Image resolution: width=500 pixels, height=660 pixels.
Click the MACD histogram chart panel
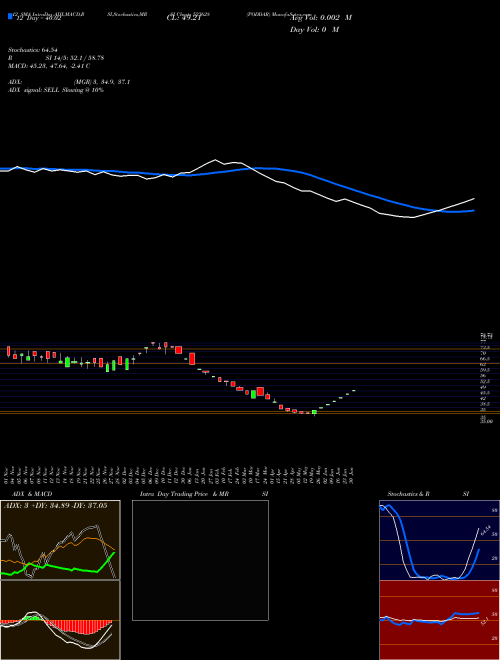(60, 620)
